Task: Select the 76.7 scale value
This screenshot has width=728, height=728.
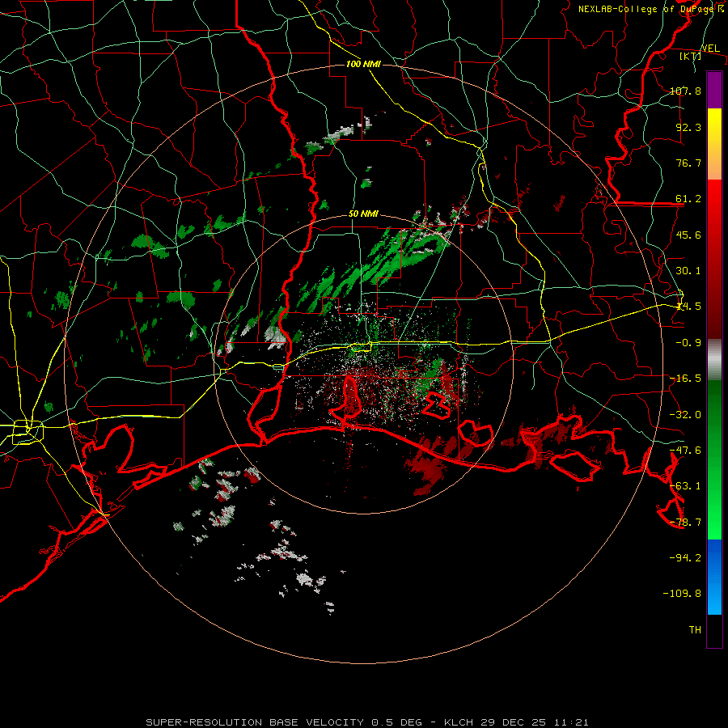Action: [688, 163]
